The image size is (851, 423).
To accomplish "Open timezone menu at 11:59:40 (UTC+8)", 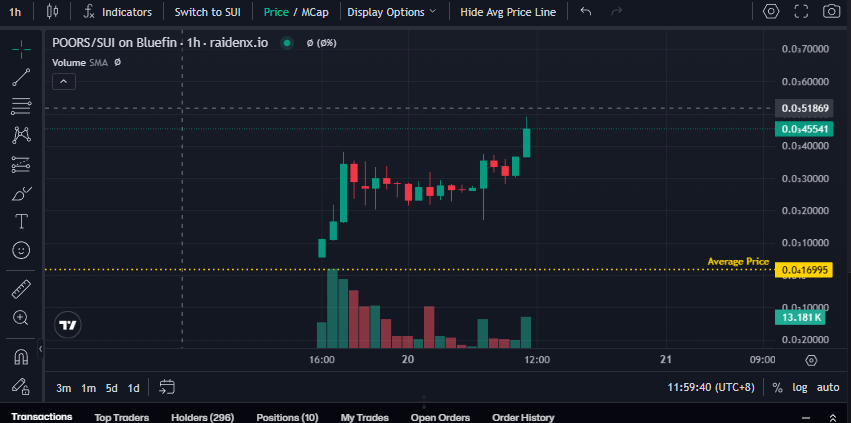I will (x=710, y=388).
